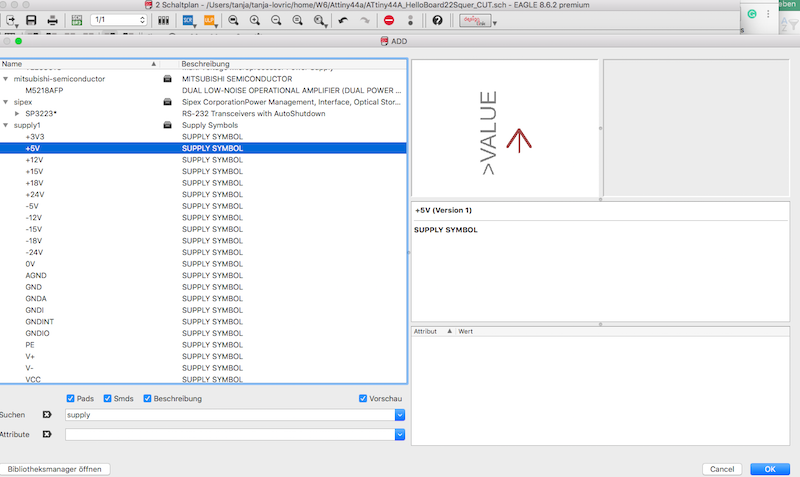The width and height of the screenshot is (800, 477).
Task: Open the browser three-dot menu
Action: click(x=768, y=14)
